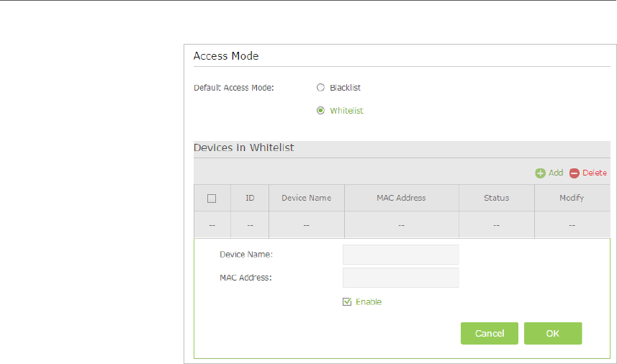The image size is (617, 364).
Task: Click the red minus Delete icon
Action: [574, 173]
